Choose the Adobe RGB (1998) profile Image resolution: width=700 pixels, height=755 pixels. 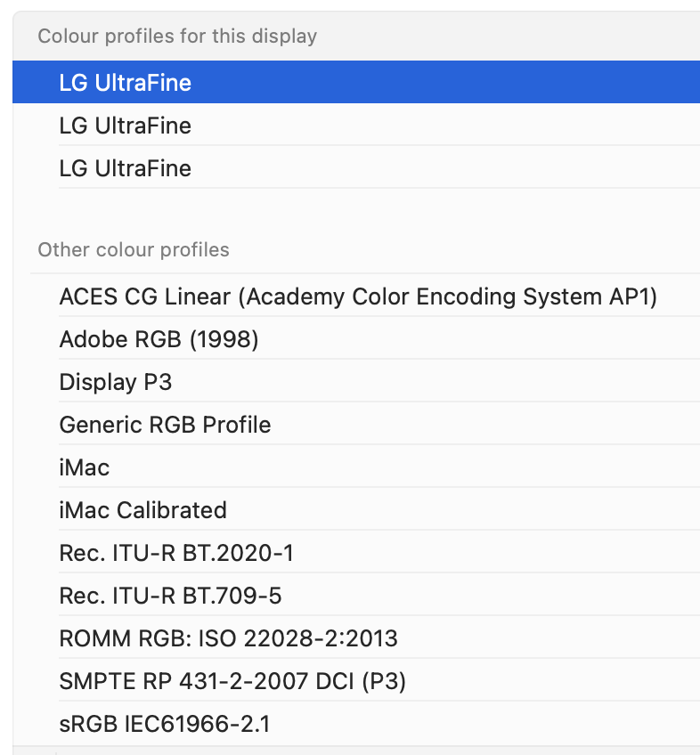159,339
